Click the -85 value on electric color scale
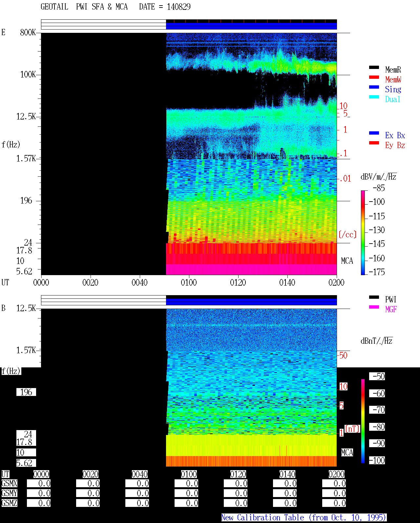The image size is (420, 523). (379, 188)
